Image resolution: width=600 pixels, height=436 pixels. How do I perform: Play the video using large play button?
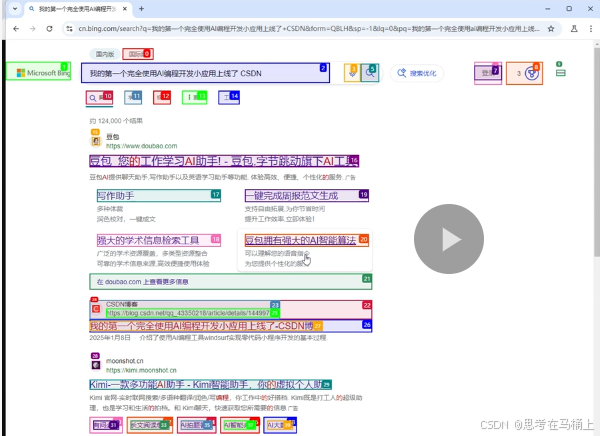448,239
